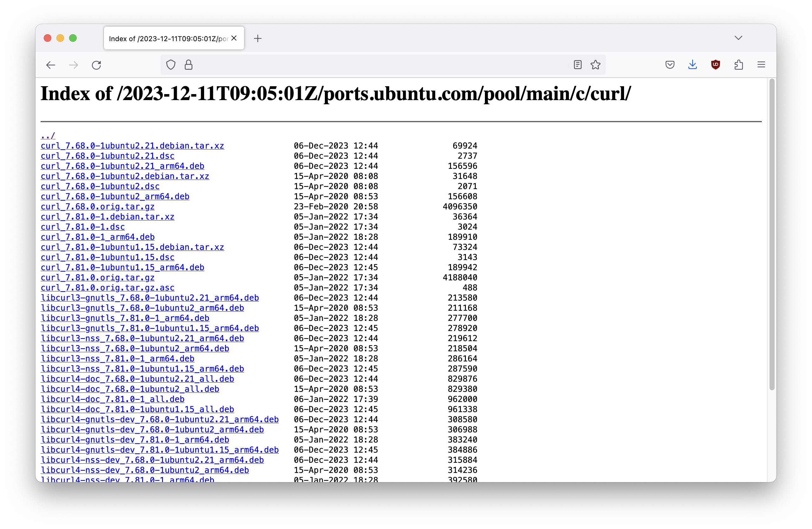View site security via the padlock
Screen dimensions: 812x529
click(x=188, y=65)
